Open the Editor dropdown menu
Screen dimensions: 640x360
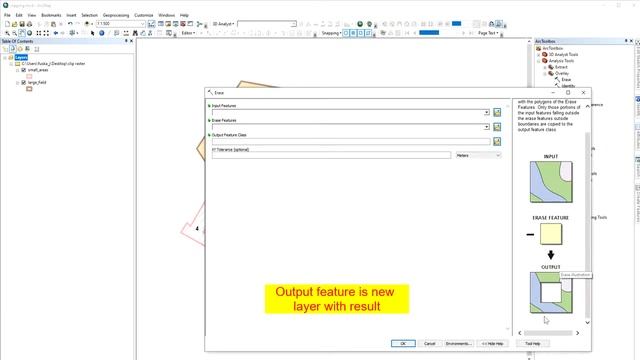click(188, 33)
